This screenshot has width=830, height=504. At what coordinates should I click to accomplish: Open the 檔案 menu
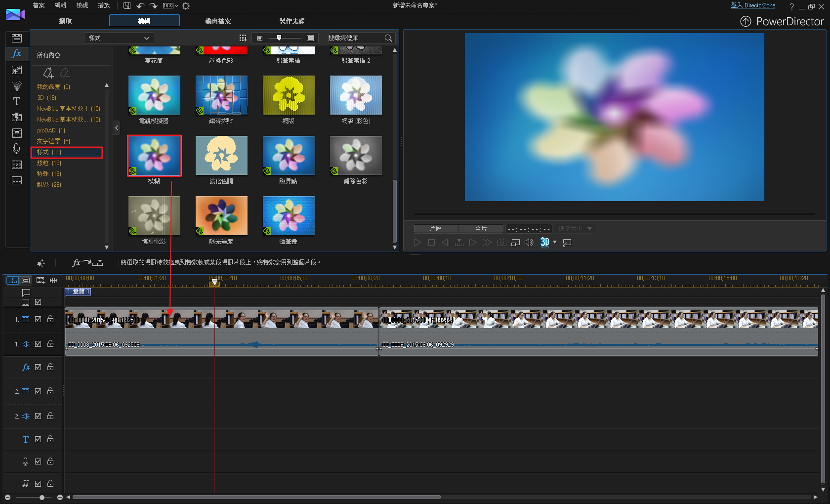(39, 5)
